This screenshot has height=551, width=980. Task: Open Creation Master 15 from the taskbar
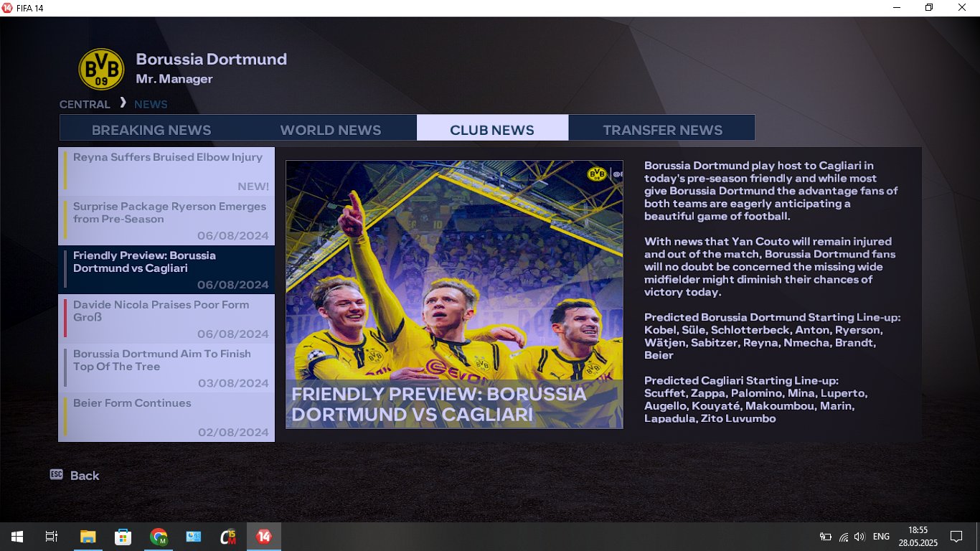229,537
